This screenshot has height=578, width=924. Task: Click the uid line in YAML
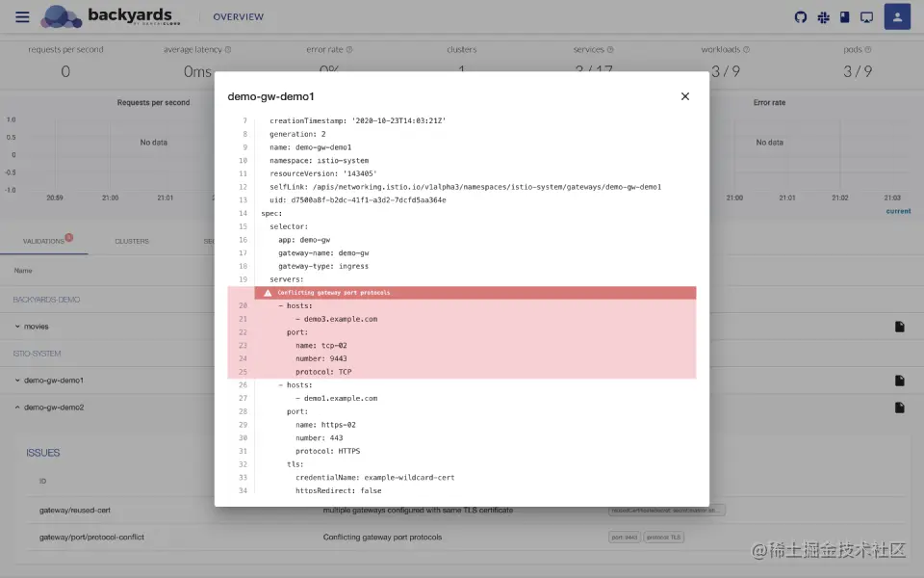click(358, 200)
